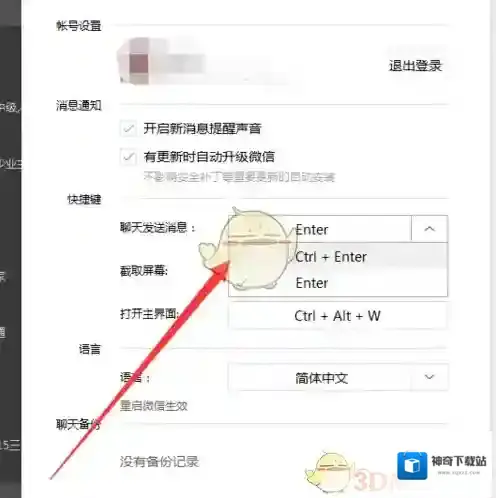Select the 帐号设置 section heading
The width and height of the screenshot is (496, 498).
79,26
